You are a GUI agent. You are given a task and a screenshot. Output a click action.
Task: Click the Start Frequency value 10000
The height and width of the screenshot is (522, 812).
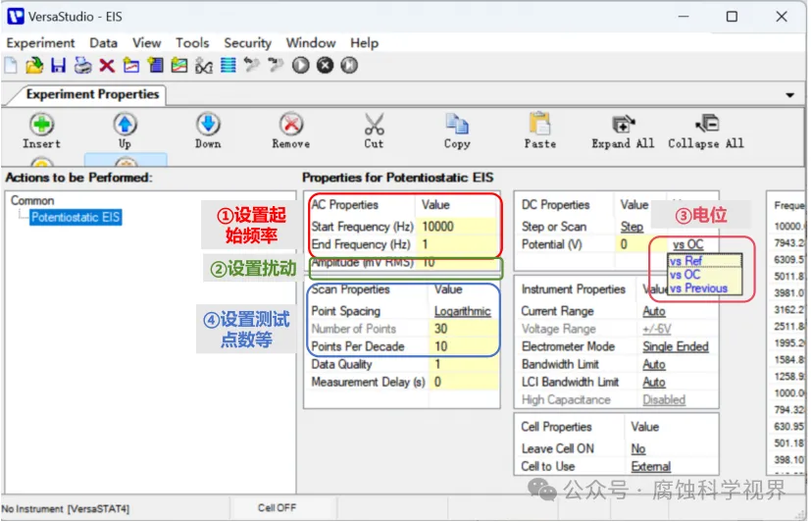(x=458, y=227)
